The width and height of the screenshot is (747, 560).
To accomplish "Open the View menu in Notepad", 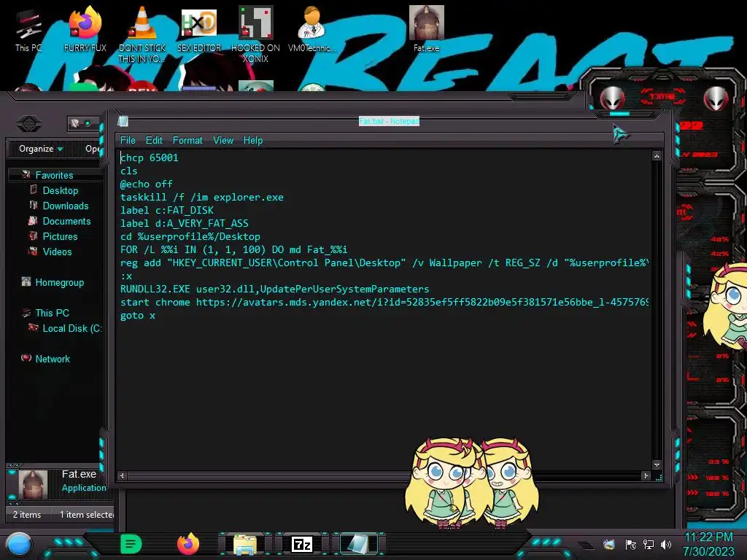I will coord(223,141).
